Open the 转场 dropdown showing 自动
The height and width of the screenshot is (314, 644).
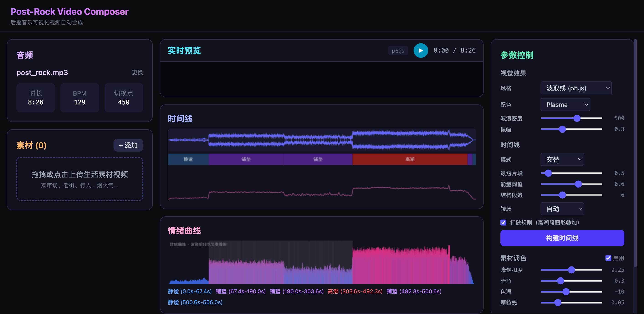coord(562,209)
